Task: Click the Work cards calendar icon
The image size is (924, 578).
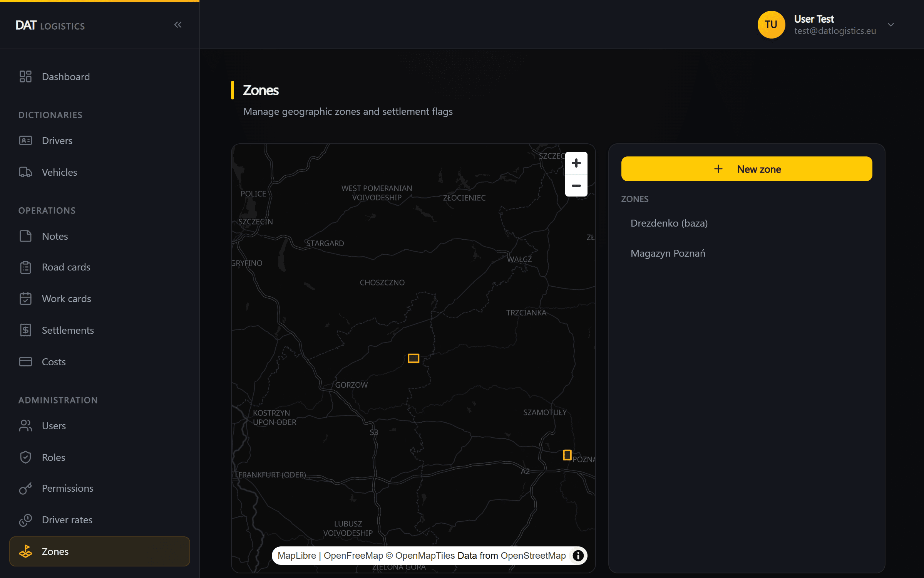Action: [x=25, y=298]
